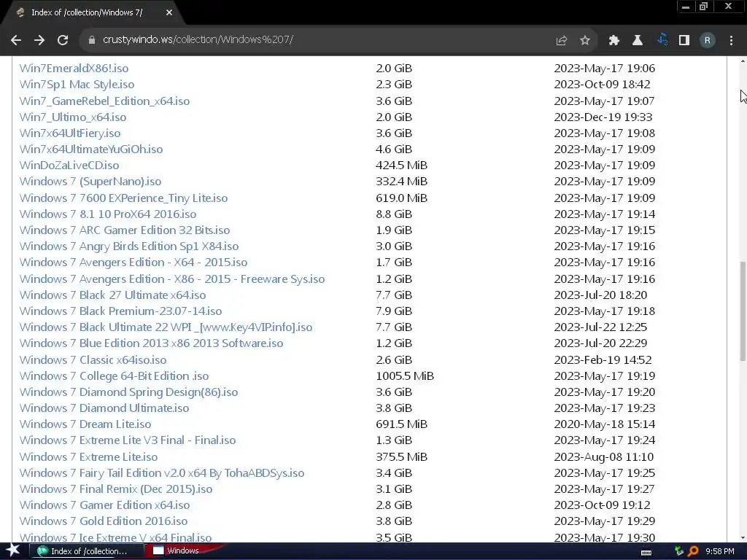747x560 pixels.
Task: Bookmark this page with the star
Action: pos(584,41)
